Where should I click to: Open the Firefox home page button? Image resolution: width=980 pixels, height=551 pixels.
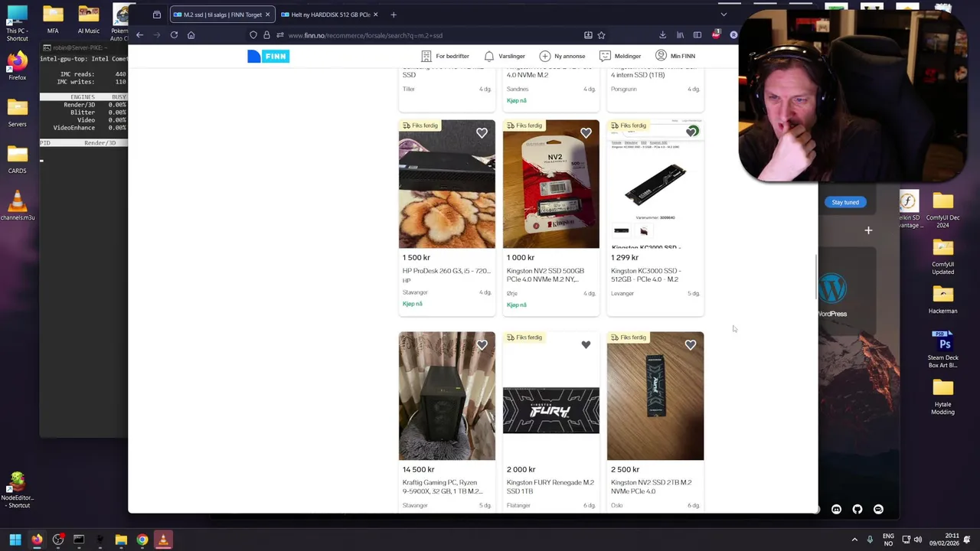pos(191,35)
